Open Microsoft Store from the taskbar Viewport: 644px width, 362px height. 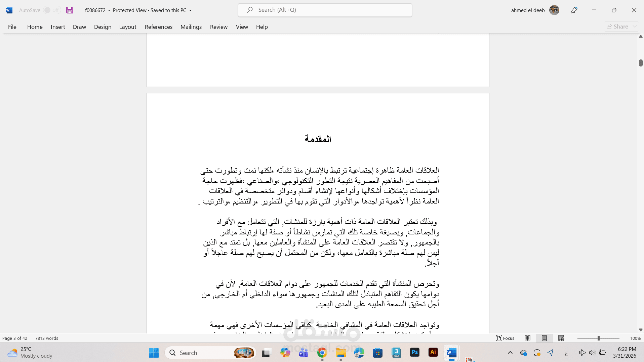click(377, 353)
